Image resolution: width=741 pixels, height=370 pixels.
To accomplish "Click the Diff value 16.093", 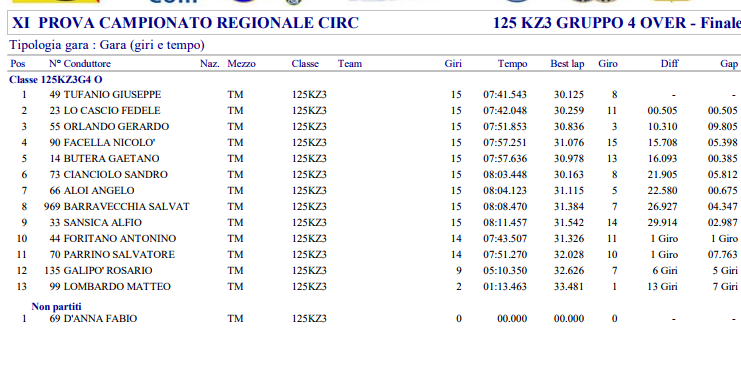I will coord(663,159).
